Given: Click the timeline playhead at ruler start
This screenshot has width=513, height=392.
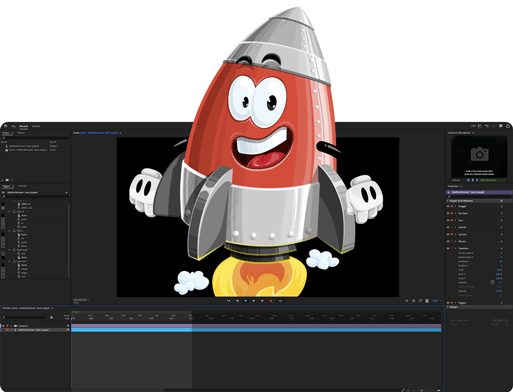Looking at the screenshot, I should click(72, 318).
